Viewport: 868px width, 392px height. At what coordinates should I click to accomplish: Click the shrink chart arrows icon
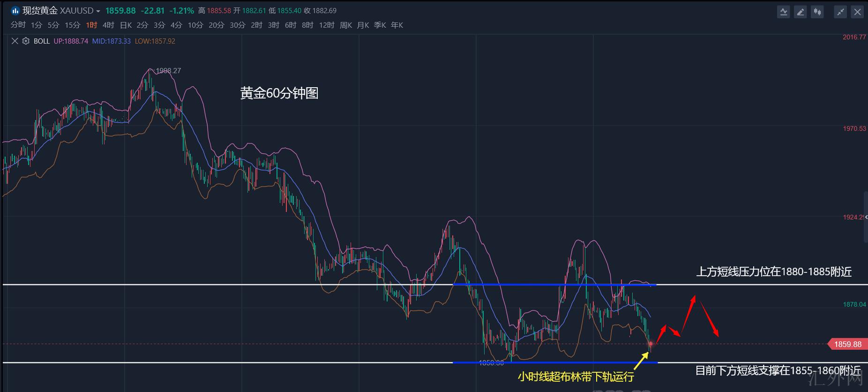(840, 12)
